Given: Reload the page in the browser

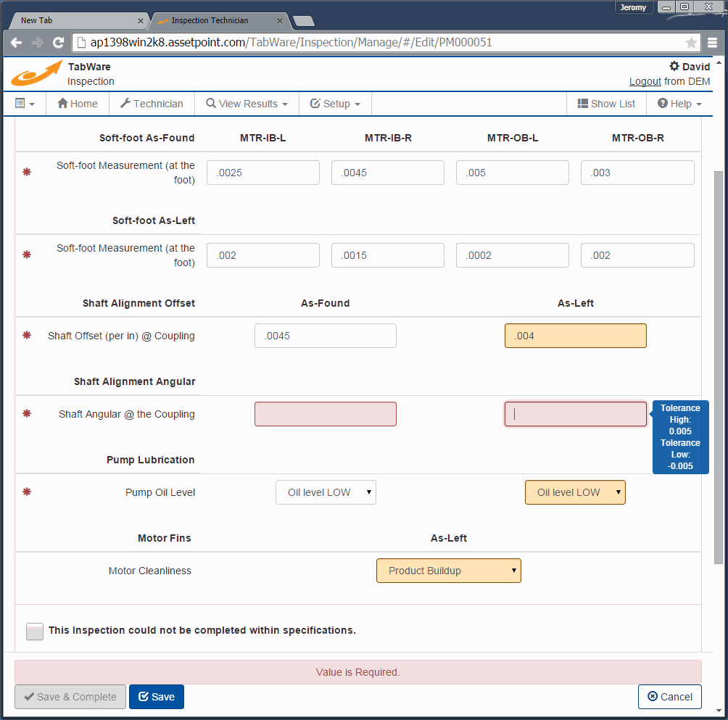Looking at the screenshot, I should click(57, 42).
